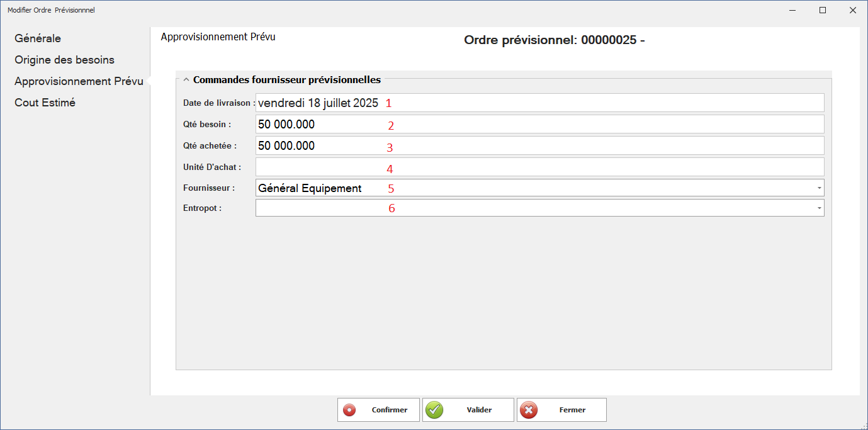Click the Date de livraison field

click(539, 103)
